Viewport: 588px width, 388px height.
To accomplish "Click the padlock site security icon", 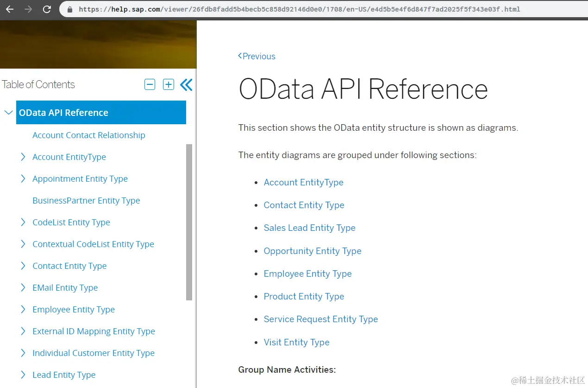I will [x=70, y=9].
